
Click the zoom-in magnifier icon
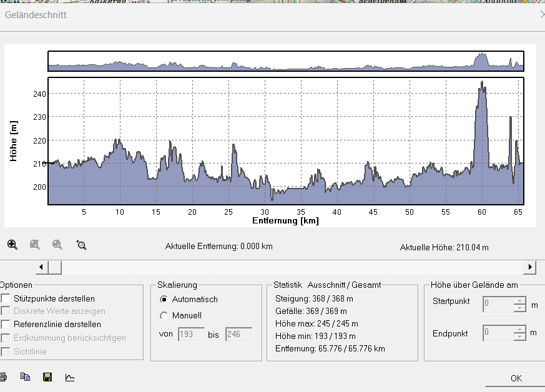coord(12,245)
